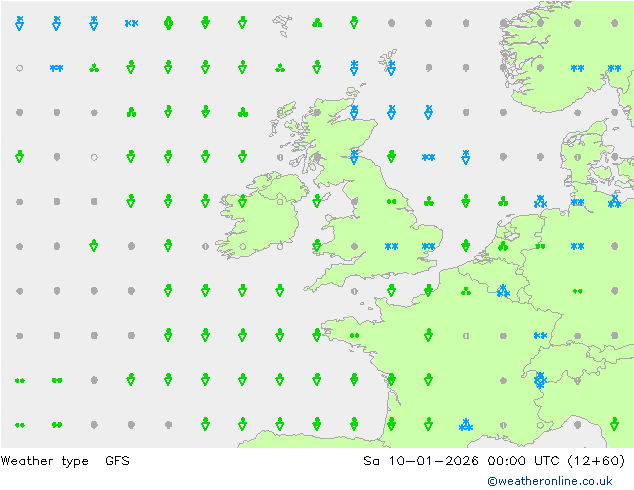Click the blue snow symbol in southern France
Image resolution: width=634 pixels, height=490 pixels.
(x=466, y=425)
